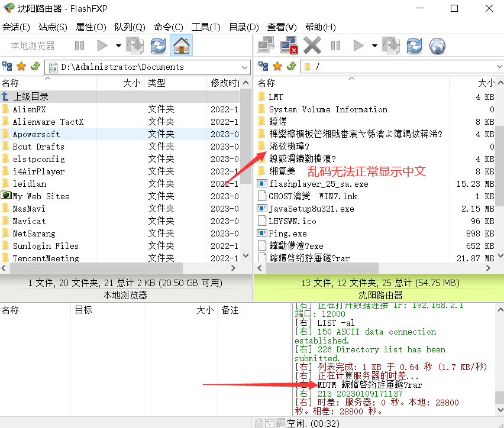Sort local list by 名称 column
Viewport: 504px width, 428px height.
pos(49,83)
